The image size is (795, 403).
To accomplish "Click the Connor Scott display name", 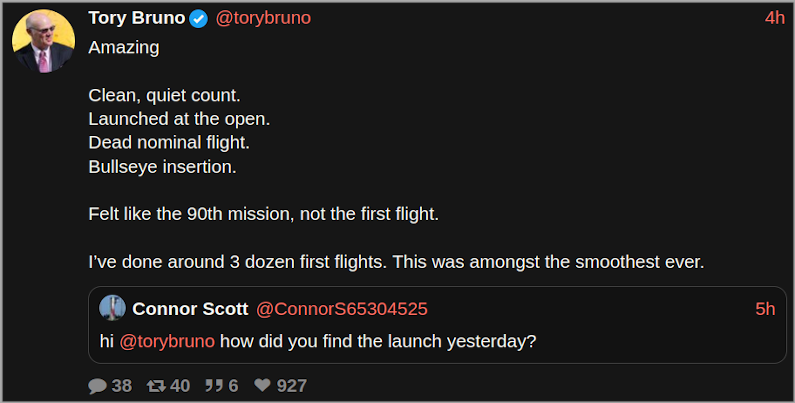I will 189,309.
